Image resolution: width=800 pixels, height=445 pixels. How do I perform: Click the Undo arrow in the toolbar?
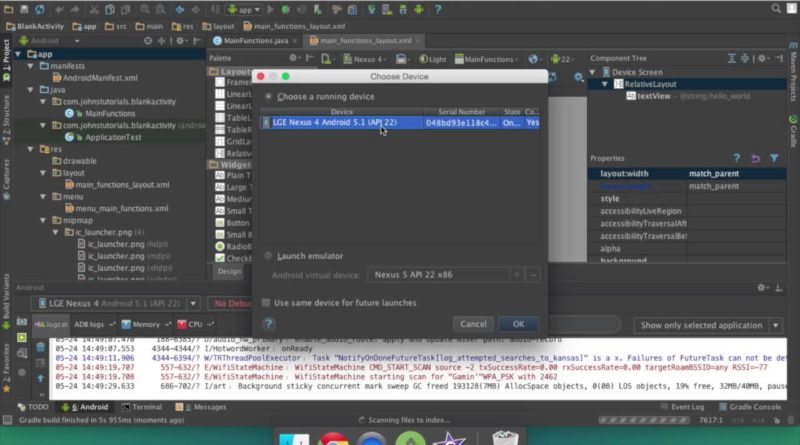tap(59, 9)
